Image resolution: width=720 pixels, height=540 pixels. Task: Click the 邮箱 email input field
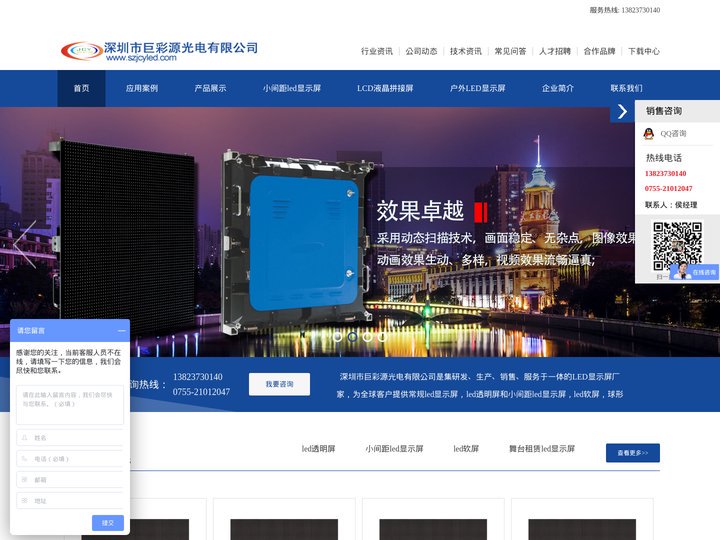click(70, 480)
